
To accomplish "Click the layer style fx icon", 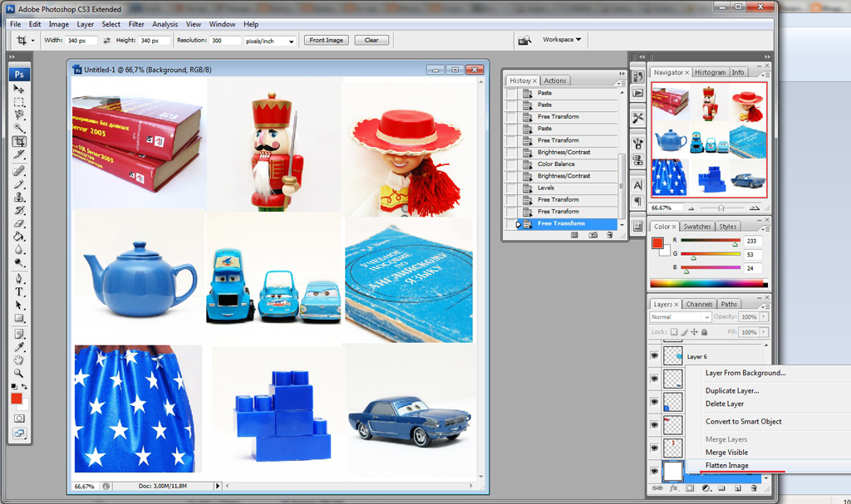I will pyautogui.click(x=673, y=488).
